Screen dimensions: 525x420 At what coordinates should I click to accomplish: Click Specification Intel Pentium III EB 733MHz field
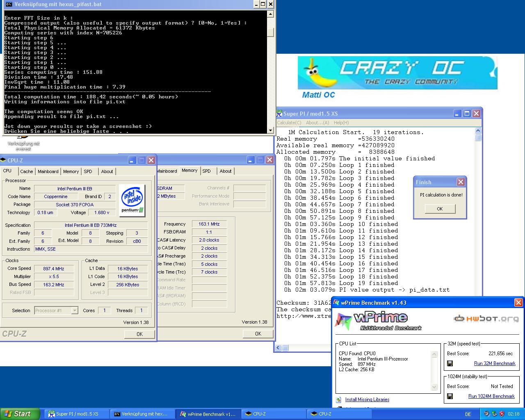pos(91,225)
